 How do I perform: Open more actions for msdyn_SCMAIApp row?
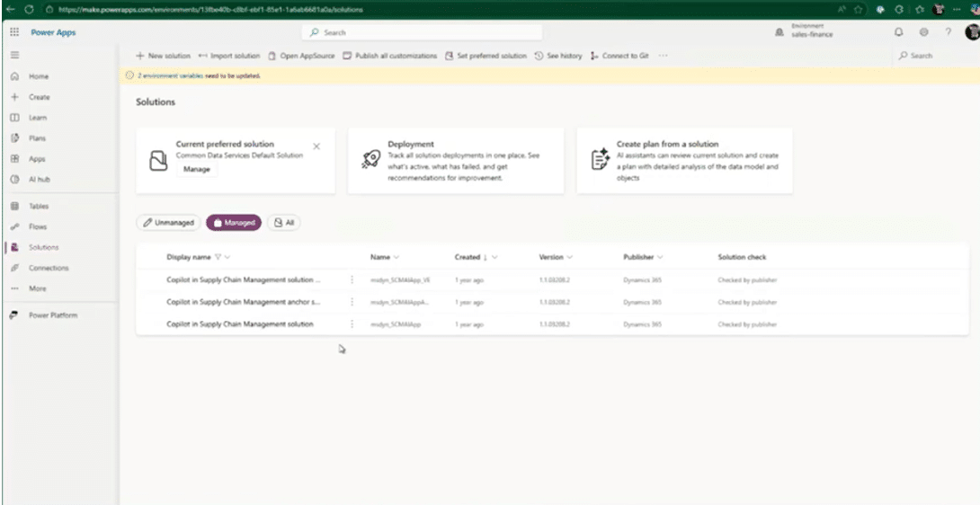click(x=352, y=323)
